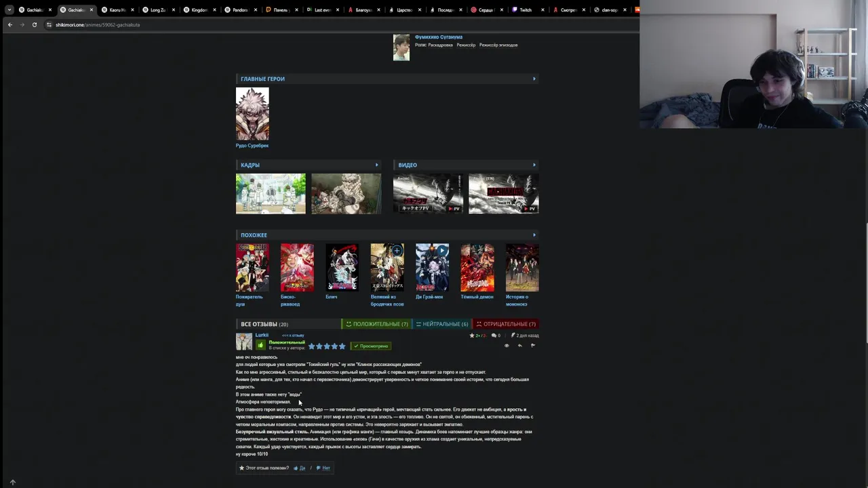The height and width of the screenshot is (488, 868).
Task: Filter reviews by Положительные (7)
Action: [377, 324]
